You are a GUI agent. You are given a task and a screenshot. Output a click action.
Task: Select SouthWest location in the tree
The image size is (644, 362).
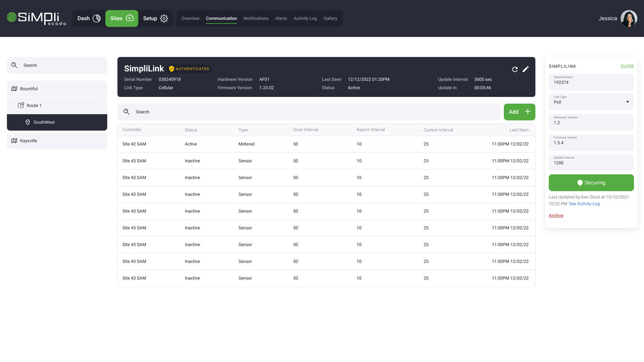click(57, 122)
